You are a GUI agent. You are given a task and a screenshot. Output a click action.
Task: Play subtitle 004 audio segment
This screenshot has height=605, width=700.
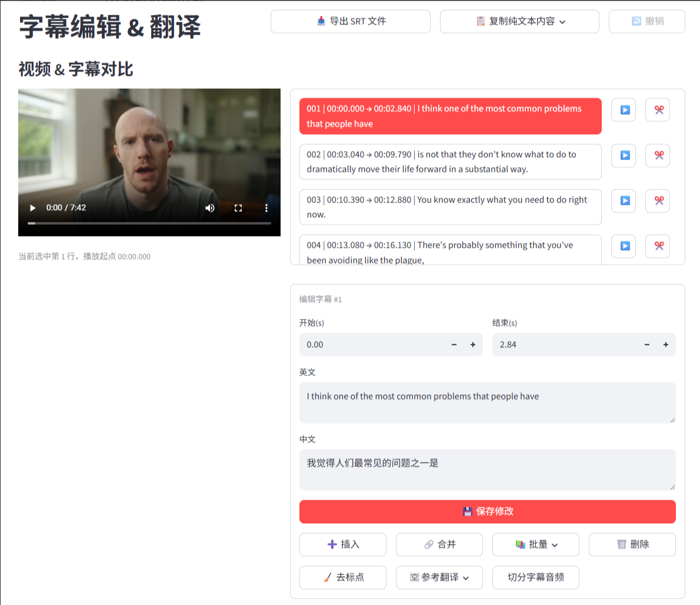pyautogui.click(x=624, y=246)
